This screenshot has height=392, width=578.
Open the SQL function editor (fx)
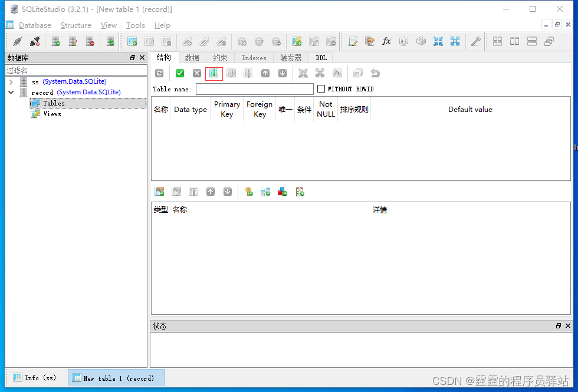386,41
